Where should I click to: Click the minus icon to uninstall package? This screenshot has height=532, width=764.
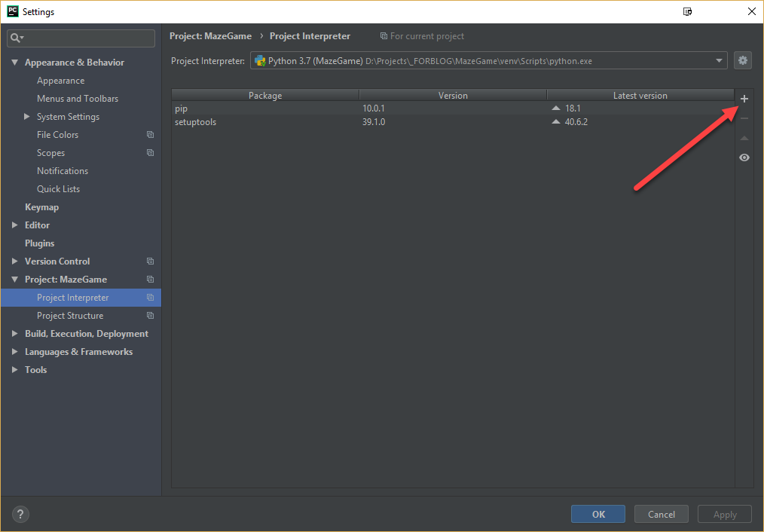[744, 118]
